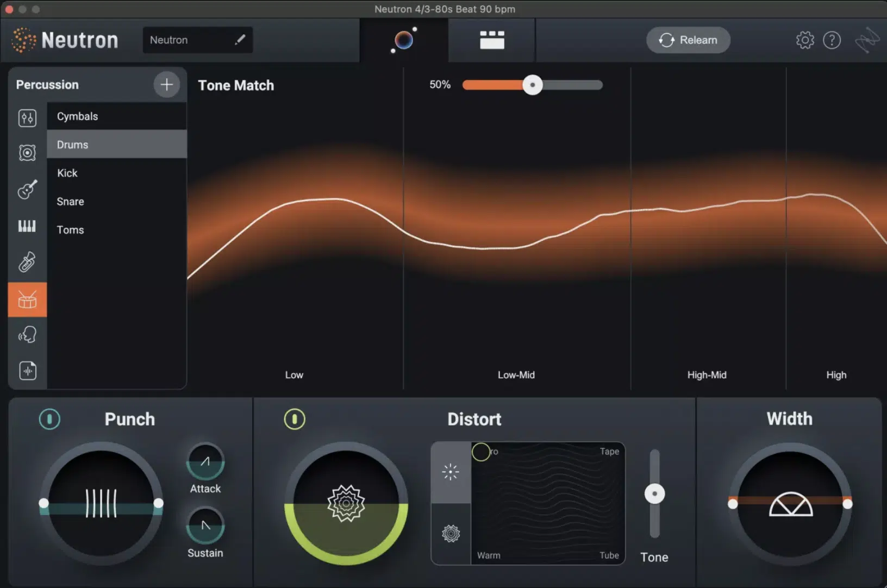Select the percussion drum category icon
Image resolution: width=887 pixels, height=588 pixels.
click(x=27, y=299)
